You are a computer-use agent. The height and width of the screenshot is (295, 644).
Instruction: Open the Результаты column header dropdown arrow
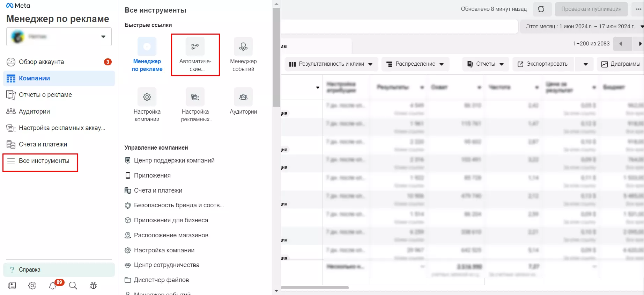pyautogui.click(x=422, y=87)
